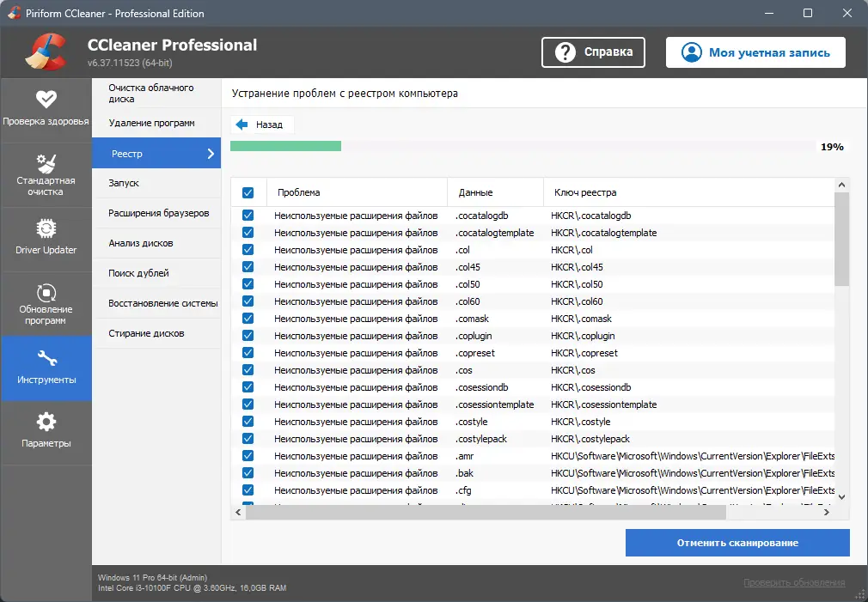Open Анализ дисков tool

coord(156,243)
